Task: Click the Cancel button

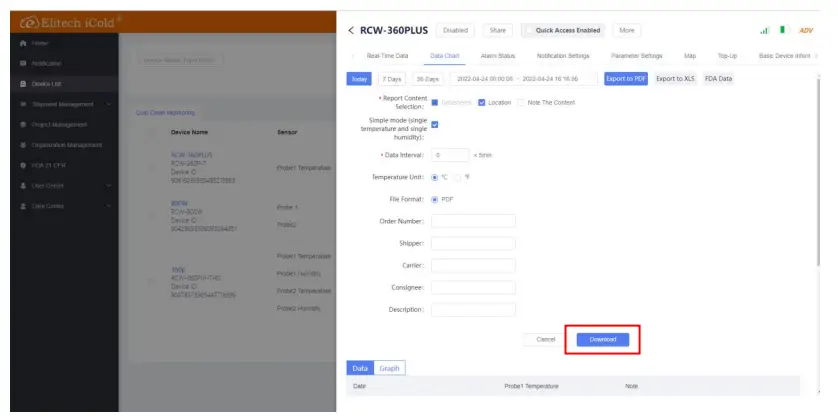Action: (546, 340)
